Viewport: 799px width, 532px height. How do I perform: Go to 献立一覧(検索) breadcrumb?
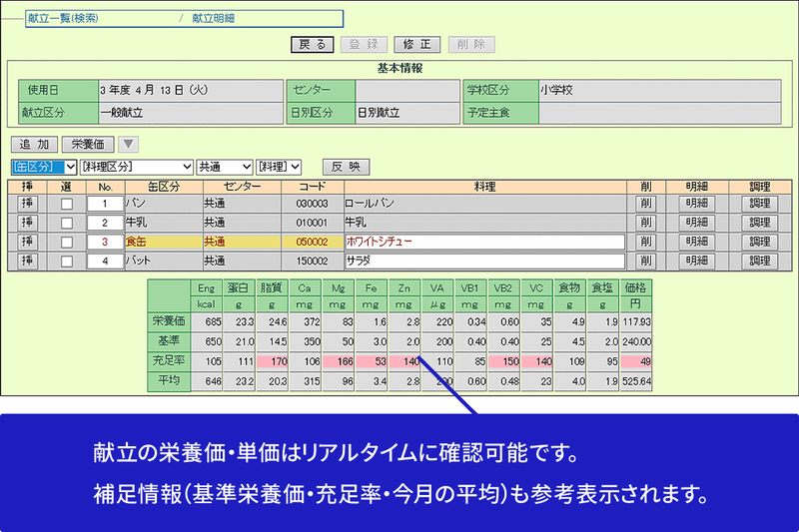(x=63, y=18)
